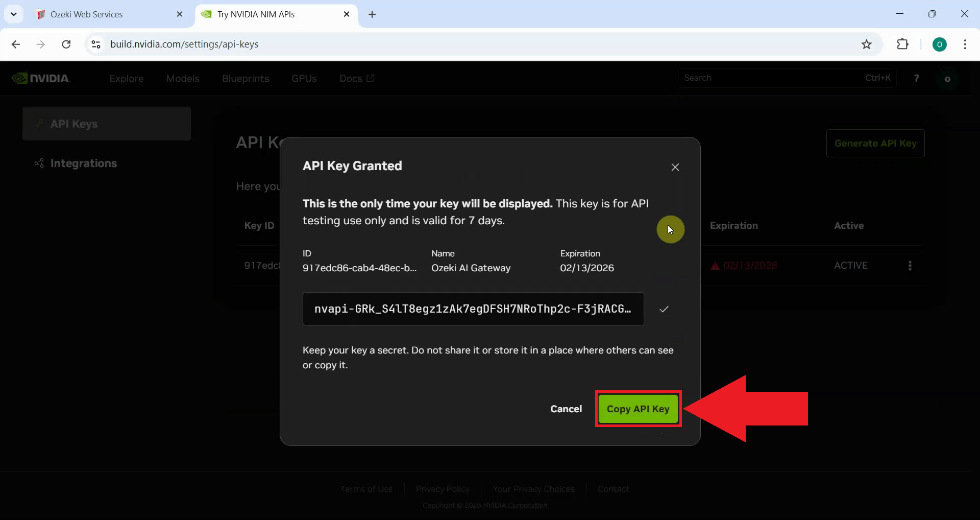Open the user profile avatar menu

coord(948,78)
